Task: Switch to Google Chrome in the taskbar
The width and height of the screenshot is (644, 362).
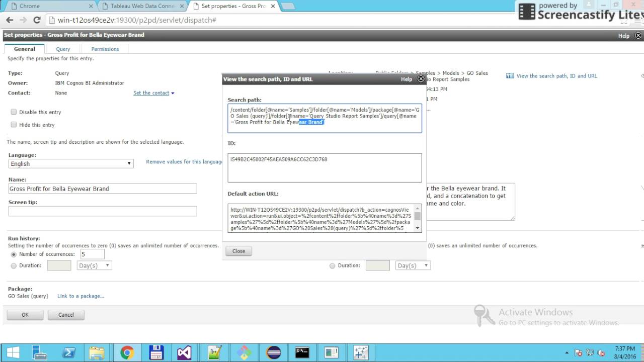Action: pos(127,352)
